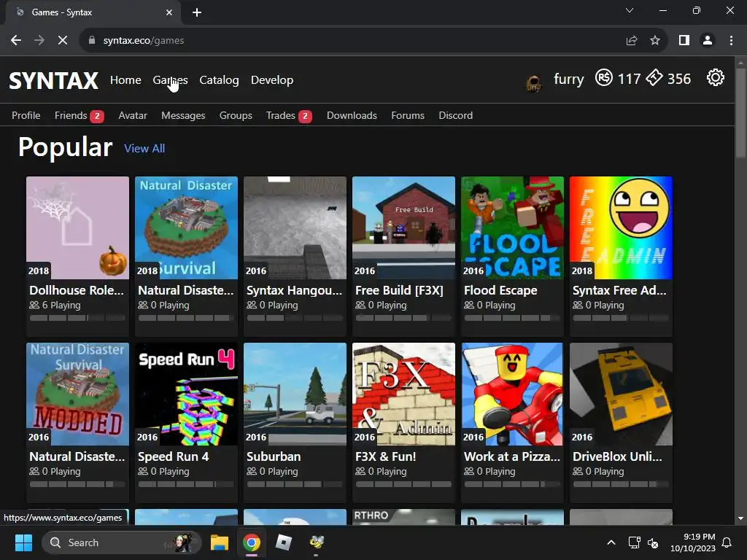The width and height of the screenshot is (747, 560).
Task: Launch File Explorer from taskbar
Action: tap(220, 542)
